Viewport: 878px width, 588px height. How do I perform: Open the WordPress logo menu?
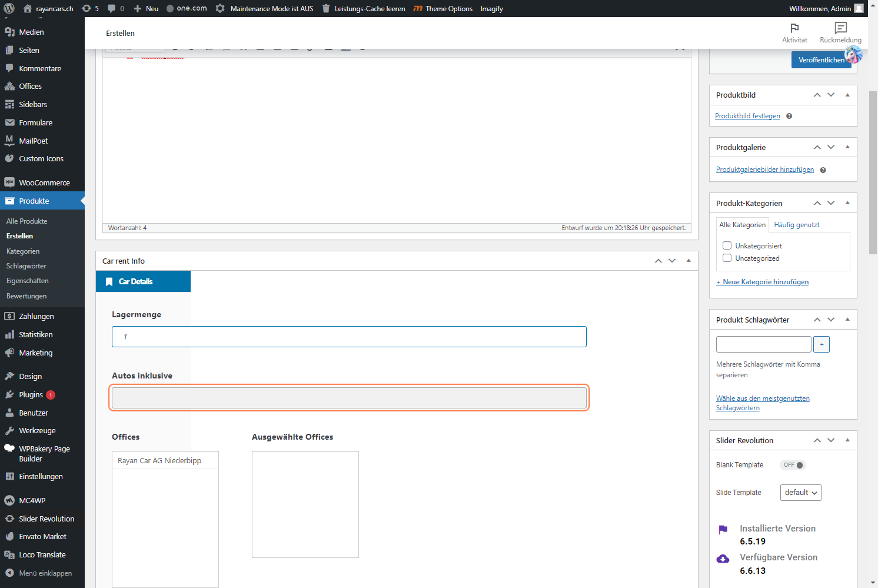click(9, 8)
